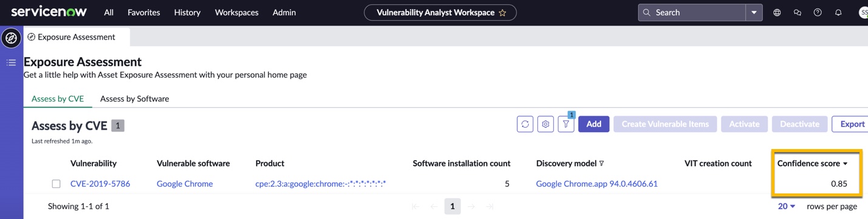
Task: Open Google Chrome.app 94.0.4606.61 discovery model
Action: tap(597, 184)
